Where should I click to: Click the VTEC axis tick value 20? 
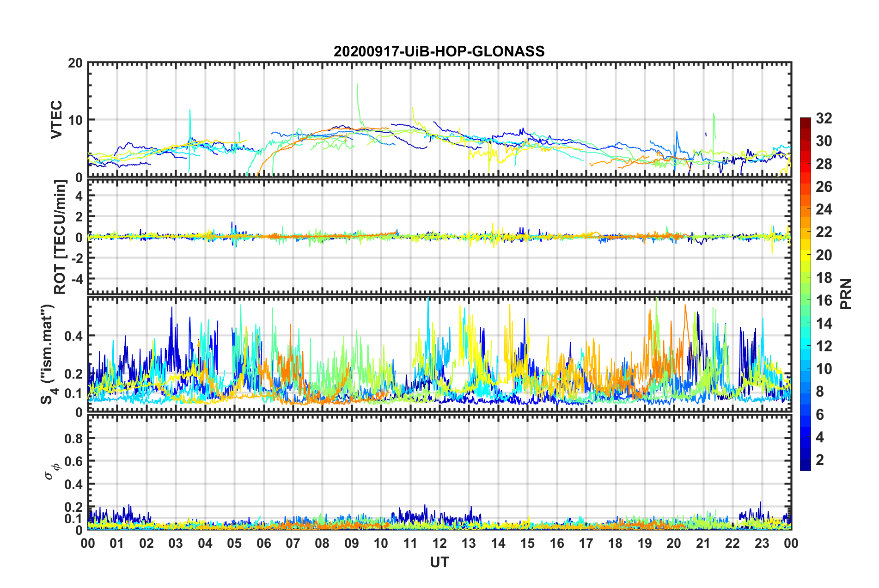tap(75, 63)
